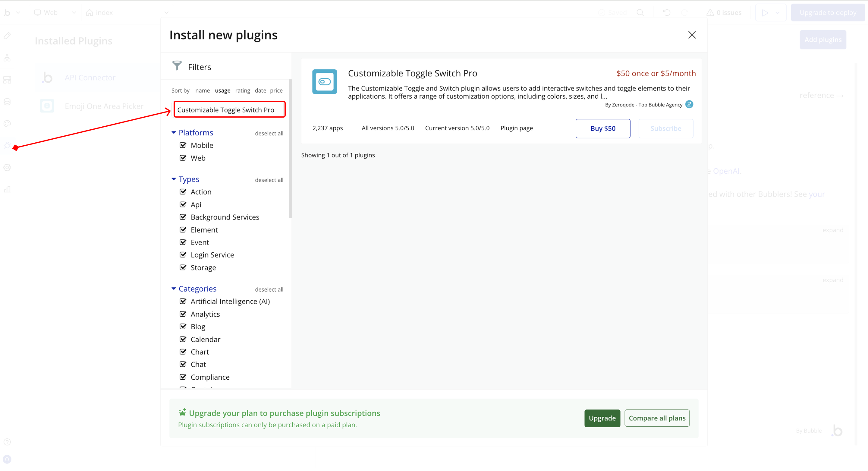
Task: Collapse the Types filter section
Action: [x=174, y=179]
